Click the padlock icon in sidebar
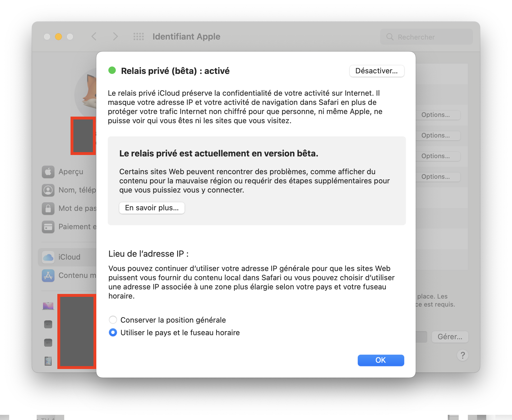 [48, 208]
